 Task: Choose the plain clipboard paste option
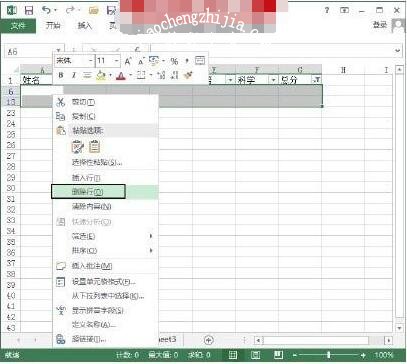tap(94, 147)
